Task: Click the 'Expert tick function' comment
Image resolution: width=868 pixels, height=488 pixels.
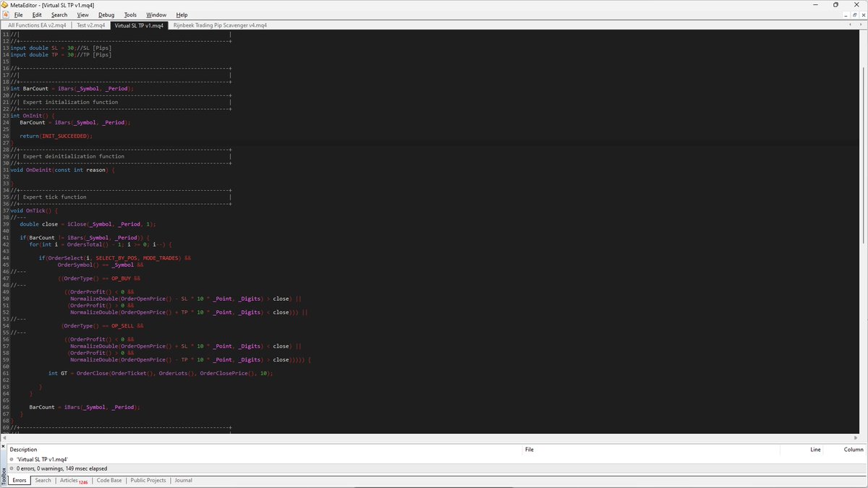Action: pyautogui.click(x=55, y=197)
